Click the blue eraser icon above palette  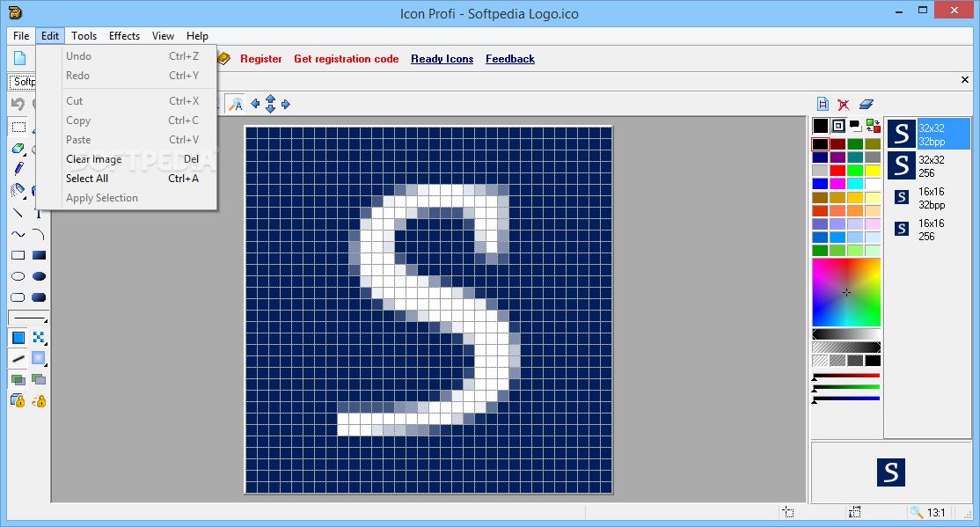[x=867, y=105]
